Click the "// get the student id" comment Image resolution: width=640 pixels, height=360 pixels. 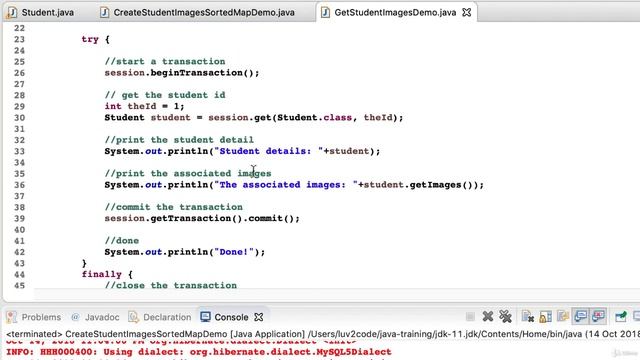pyautogui.click(x=164, y=95)
